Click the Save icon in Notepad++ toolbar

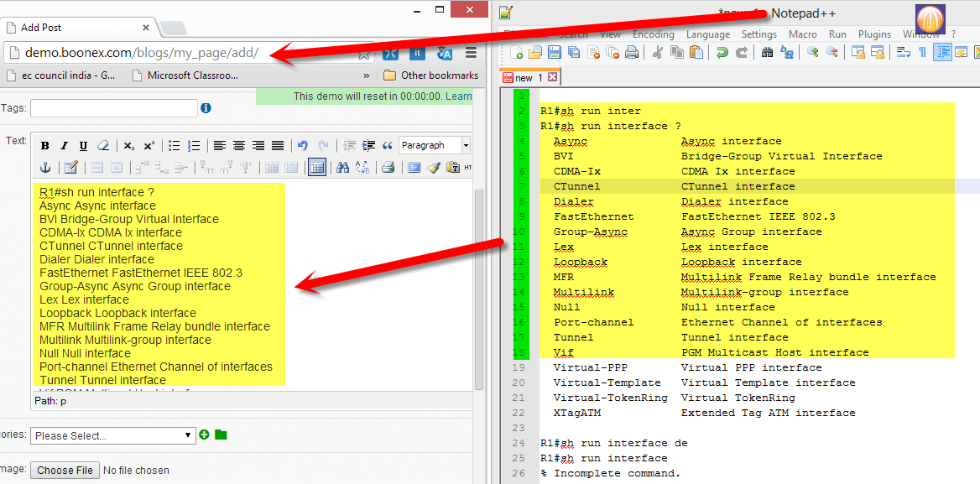[554, 52]
